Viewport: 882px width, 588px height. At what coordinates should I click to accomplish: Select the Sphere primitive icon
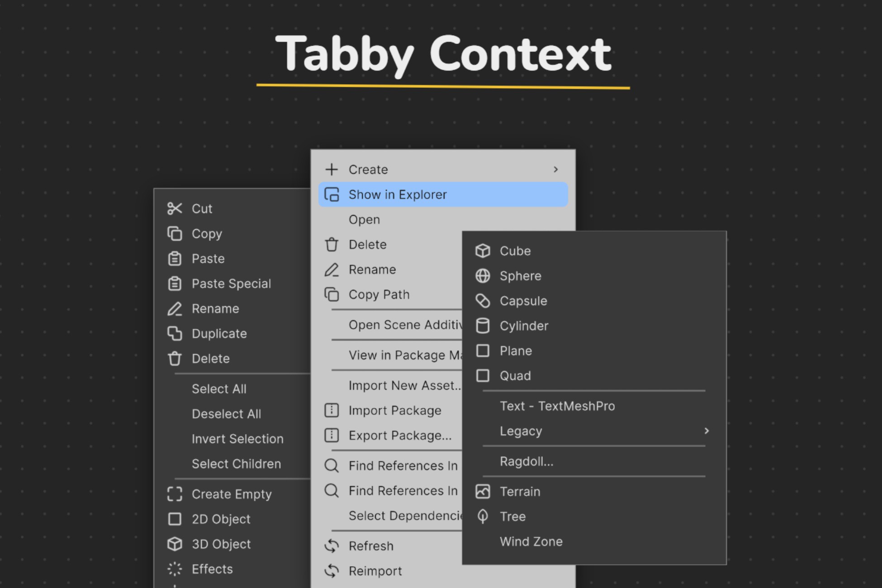[483, 276]
